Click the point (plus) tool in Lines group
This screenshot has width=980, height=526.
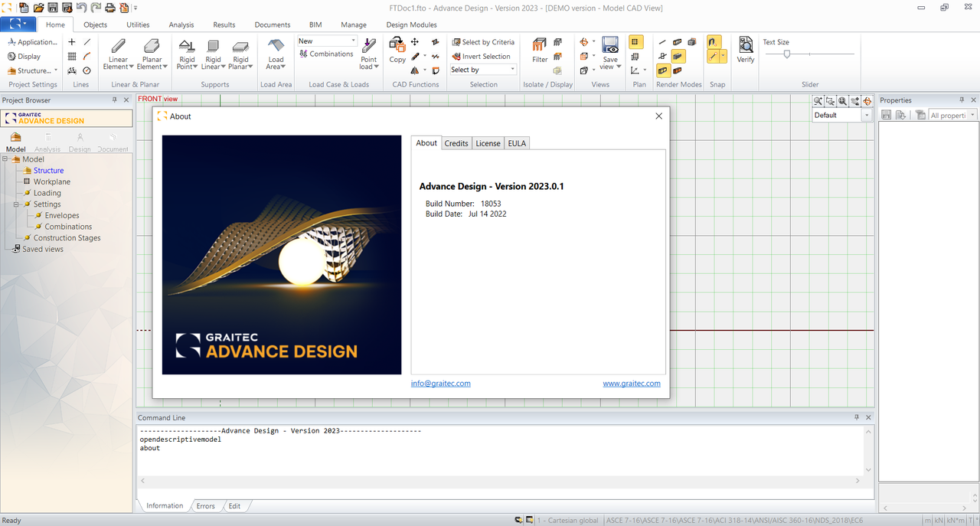point(72,42)
